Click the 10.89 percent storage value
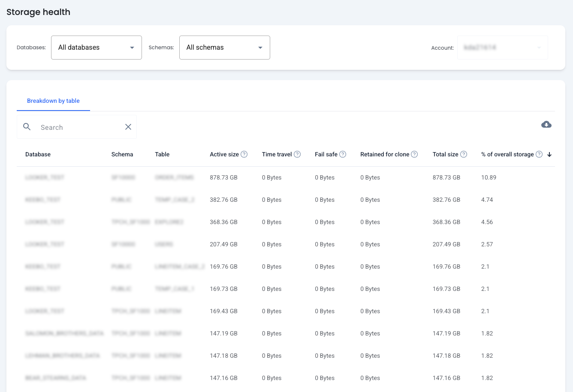573x392 pixels. click(x=489, y=177)
